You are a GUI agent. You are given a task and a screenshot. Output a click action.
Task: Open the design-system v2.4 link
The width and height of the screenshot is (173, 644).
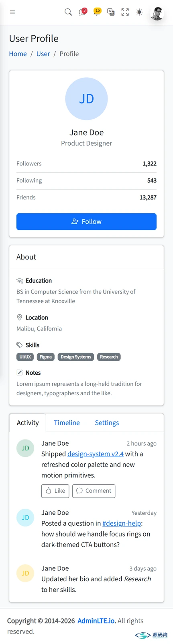(x=96, y=454)
